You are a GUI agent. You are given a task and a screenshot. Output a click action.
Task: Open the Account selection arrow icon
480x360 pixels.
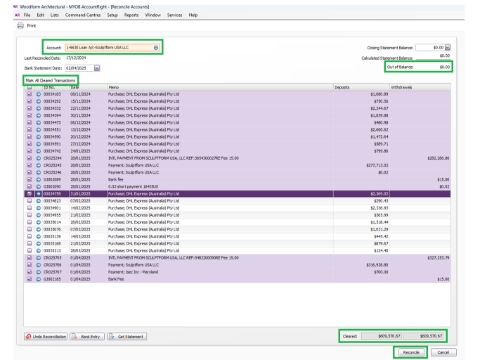[x=156, y=48]
